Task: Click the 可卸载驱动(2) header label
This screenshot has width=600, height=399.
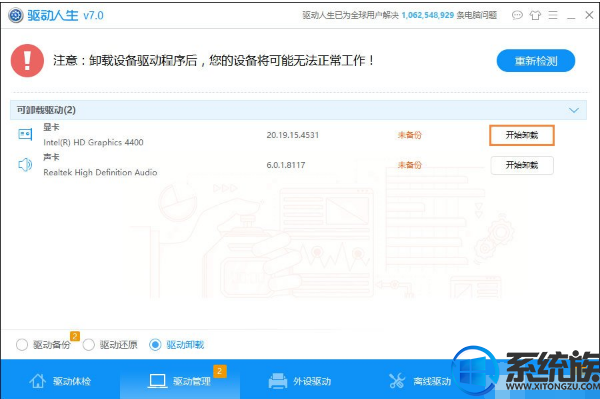Action: tap(46, 110)
